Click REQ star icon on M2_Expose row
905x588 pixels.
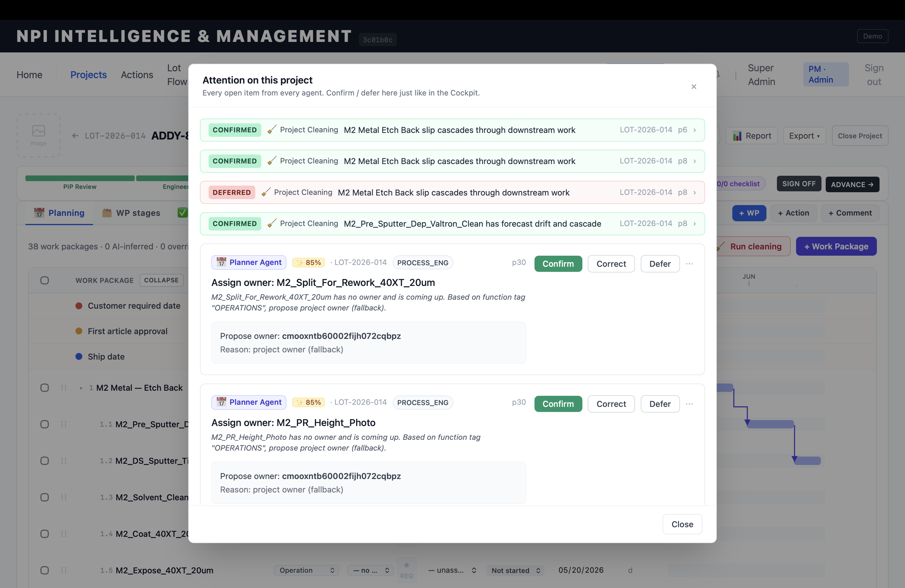406,569
